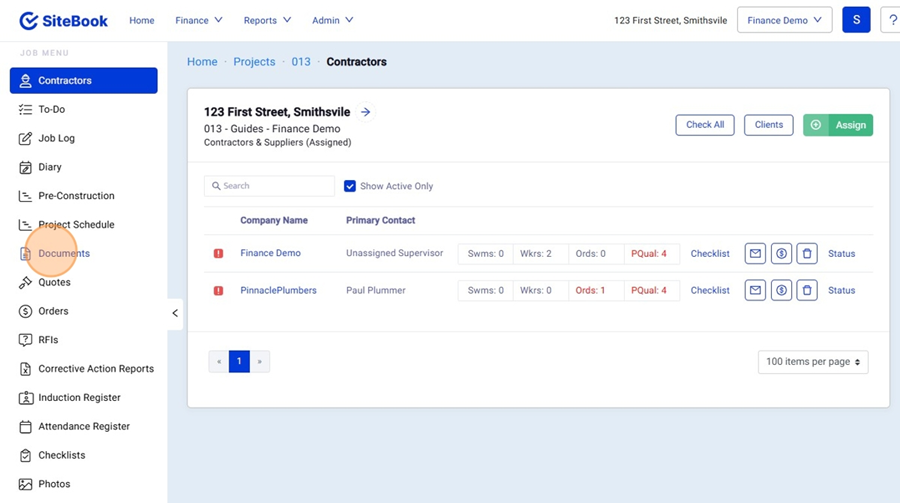The image size is (900, 503).
Task: Click the arrow icon next to project address
Action: 366,112
